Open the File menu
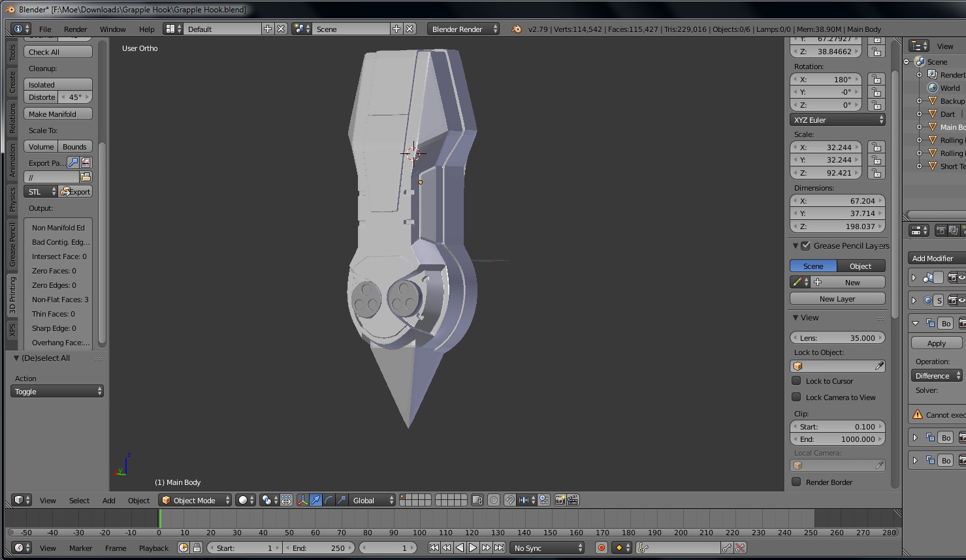The image size is (966, 560). 45,29
